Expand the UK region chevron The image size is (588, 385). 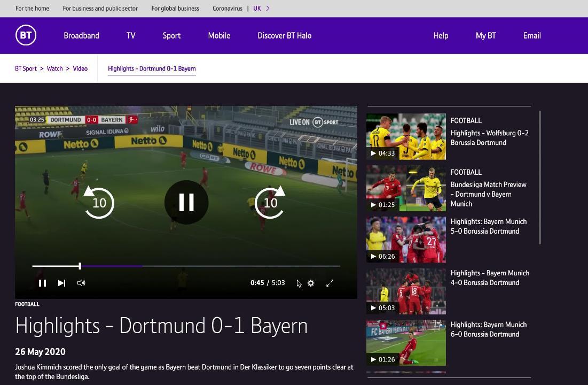click(268, 8)
